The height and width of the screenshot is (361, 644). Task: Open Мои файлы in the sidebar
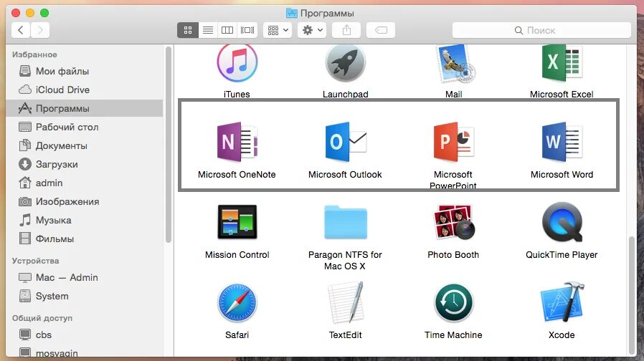pos(85,72)
